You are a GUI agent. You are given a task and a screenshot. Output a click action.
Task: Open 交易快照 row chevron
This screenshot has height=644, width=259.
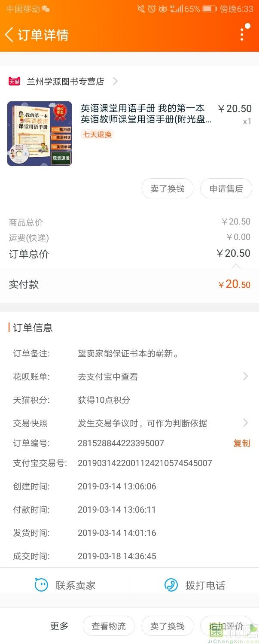pyautogui.click(x=245, y=423)
